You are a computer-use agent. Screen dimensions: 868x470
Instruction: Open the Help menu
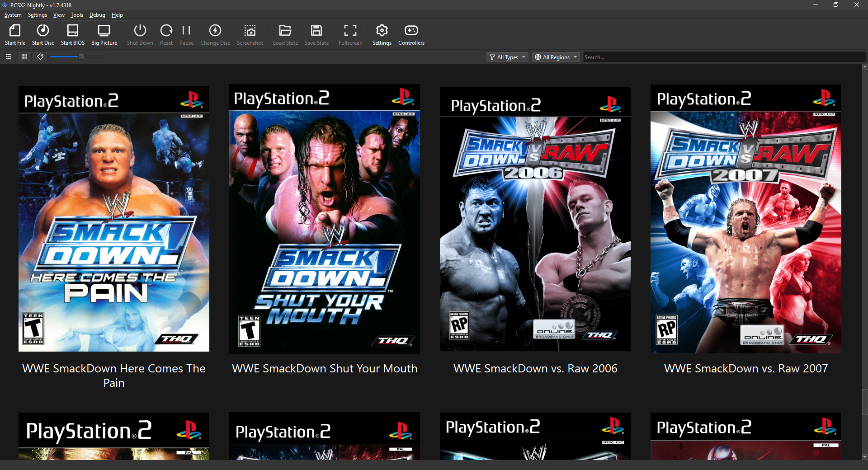pyautogui.click(x=117, y=15)
